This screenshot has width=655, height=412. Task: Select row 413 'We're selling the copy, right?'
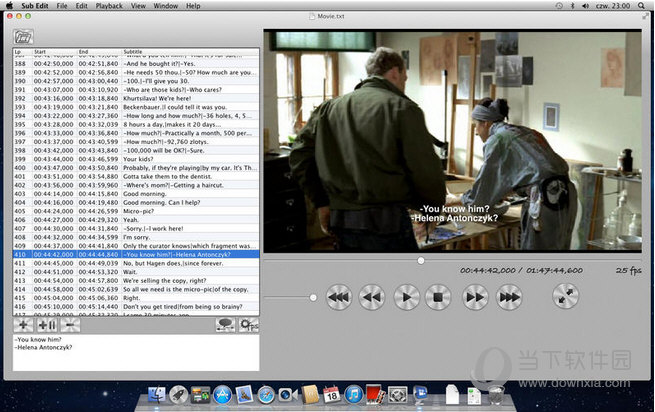(x=136, y=280)
